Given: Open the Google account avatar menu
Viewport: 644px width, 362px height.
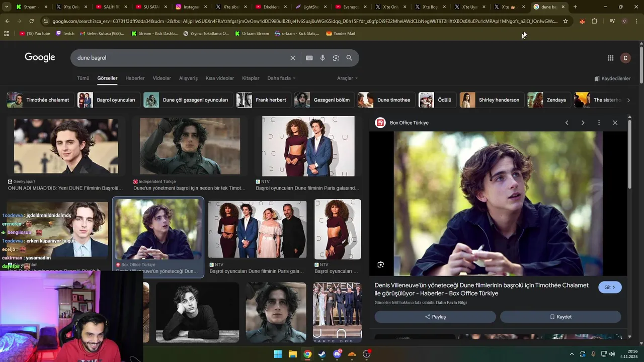Looking at the screenshot, I should (625, 58).
